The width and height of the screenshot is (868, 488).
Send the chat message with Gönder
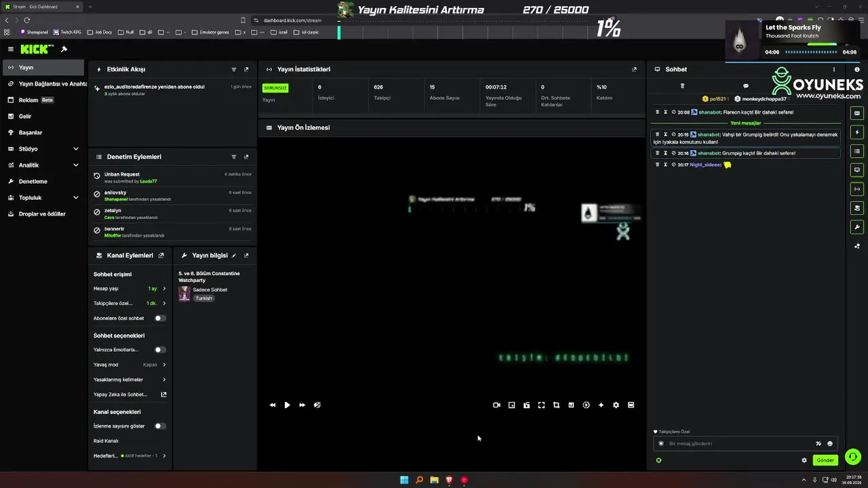tap(825, 460)
